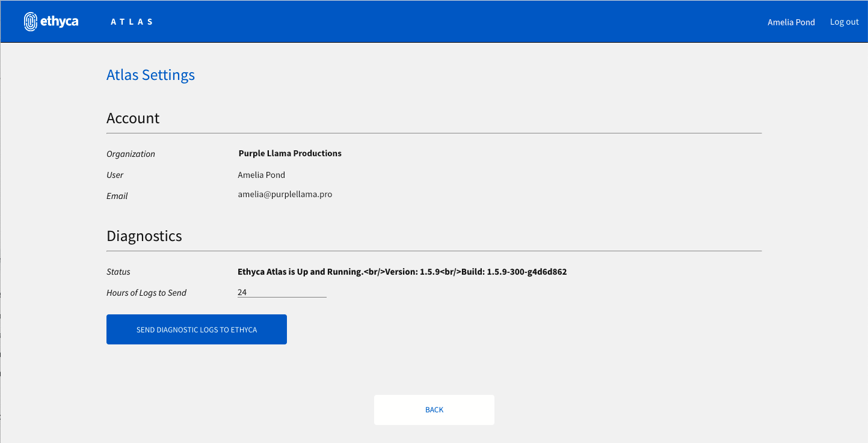The width and height of the screenshot is (868, 443).
Task: Click the Hours of Logs to Send label
Action: tap(147, 293)
